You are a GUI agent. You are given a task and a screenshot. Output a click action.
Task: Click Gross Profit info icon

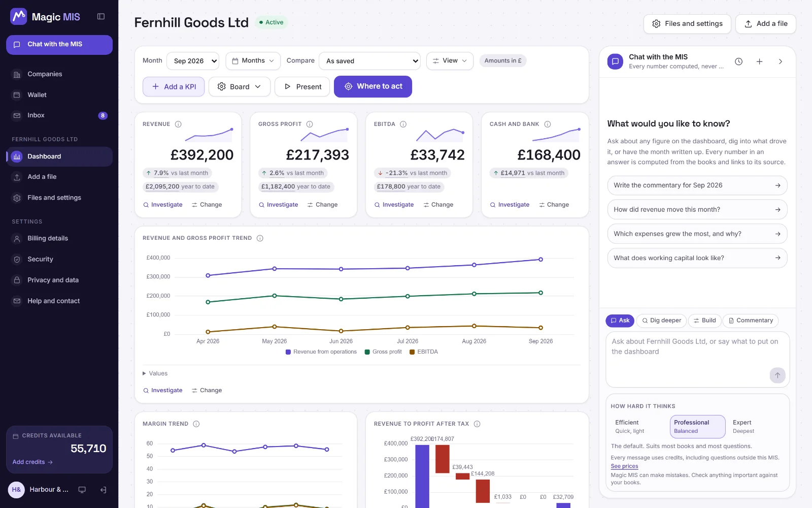(310, 124)
